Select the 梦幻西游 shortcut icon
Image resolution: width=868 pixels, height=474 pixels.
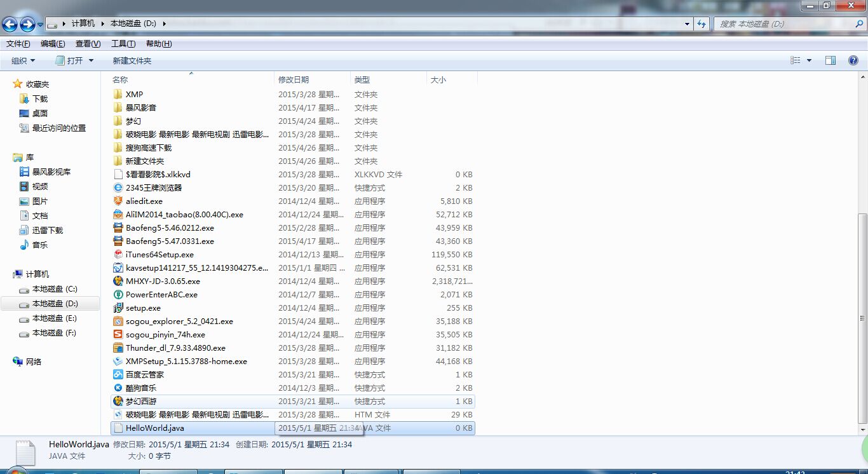point(118,402)
